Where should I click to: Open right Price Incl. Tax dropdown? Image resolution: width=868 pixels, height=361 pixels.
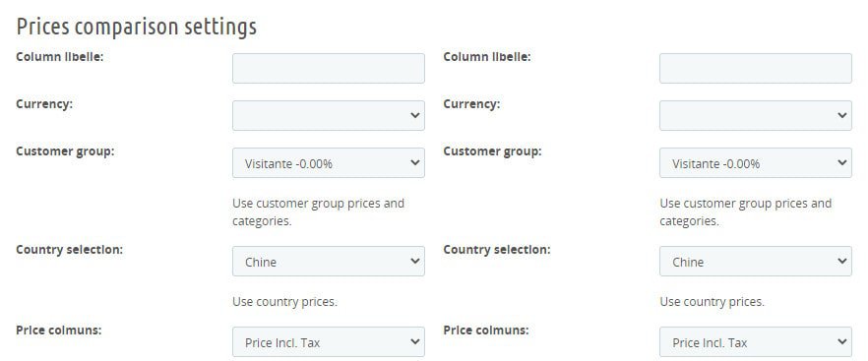click(756, 341)
